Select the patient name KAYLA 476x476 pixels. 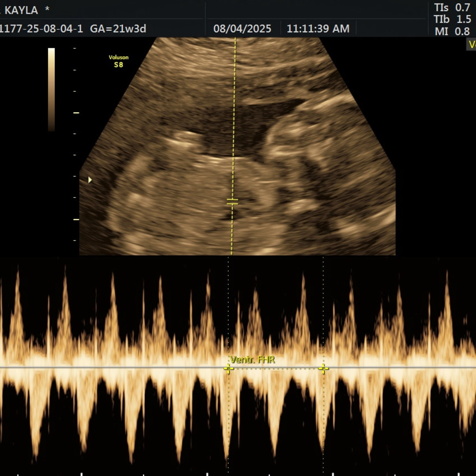coord(21,10)
